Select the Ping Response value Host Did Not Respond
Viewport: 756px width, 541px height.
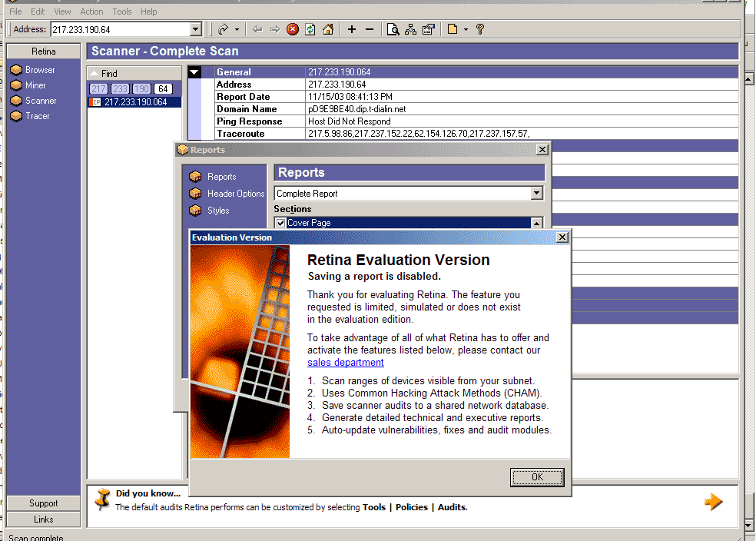click(349, 121)
